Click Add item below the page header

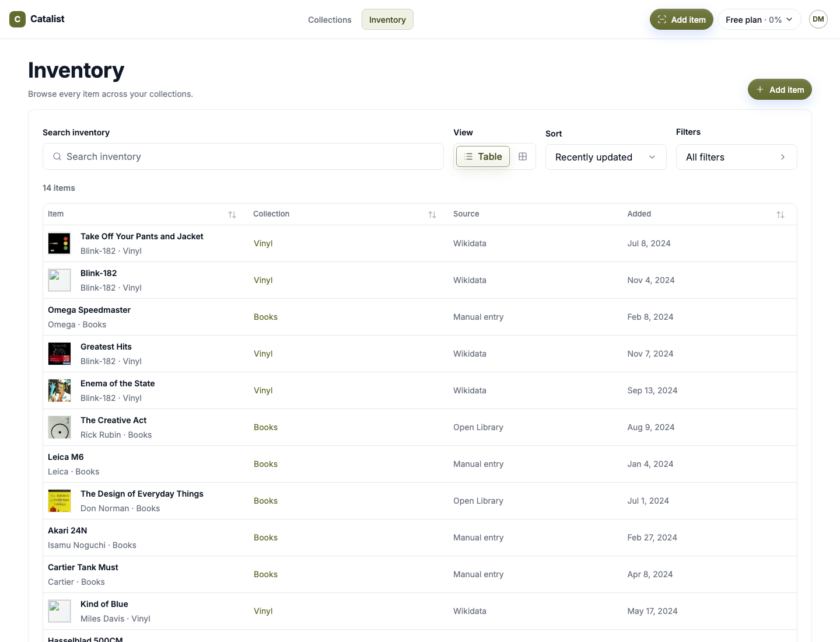coord(779,89)
